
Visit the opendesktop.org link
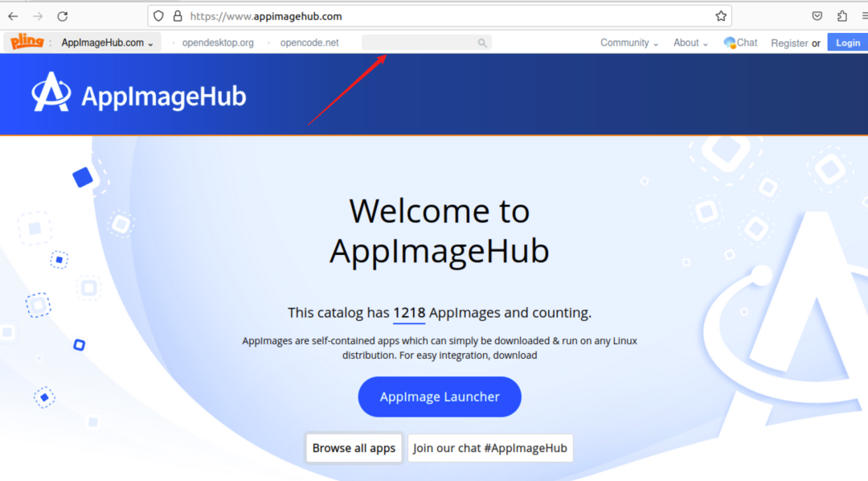tap(218, 43)
